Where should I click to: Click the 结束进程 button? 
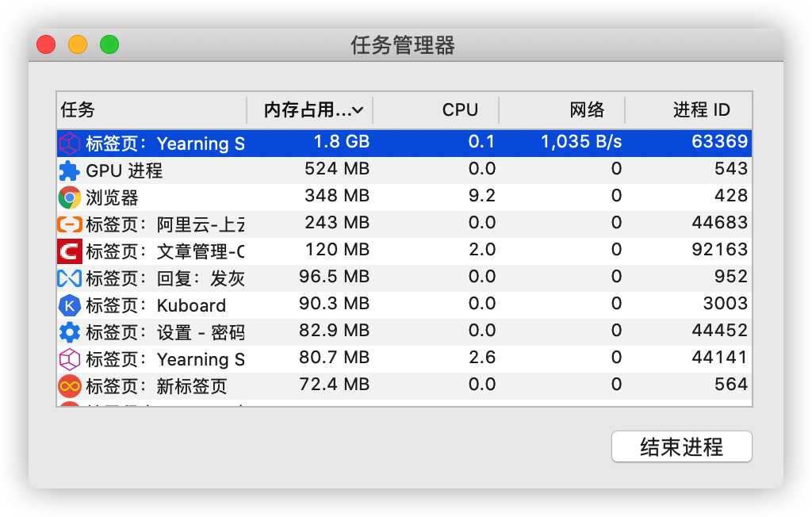681,446
